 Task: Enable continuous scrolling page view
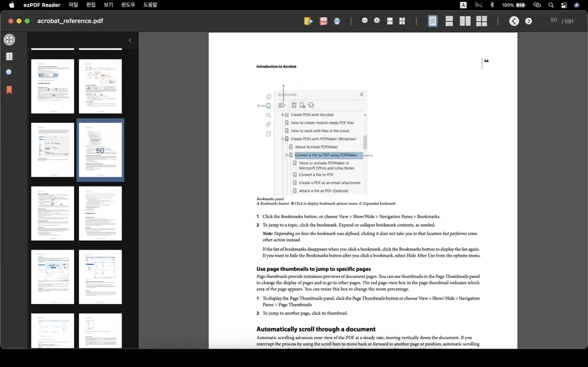point(449,21)
